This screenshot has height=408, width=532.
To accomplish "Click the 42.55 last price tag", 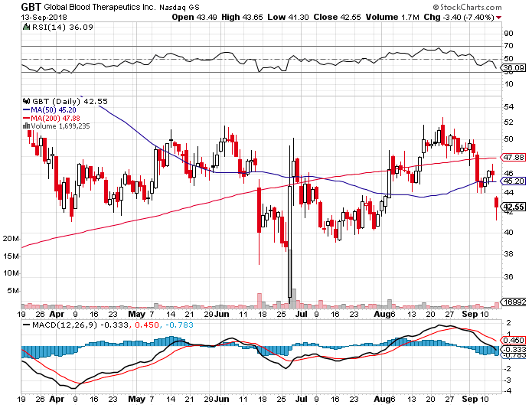I will coord(514,207).
